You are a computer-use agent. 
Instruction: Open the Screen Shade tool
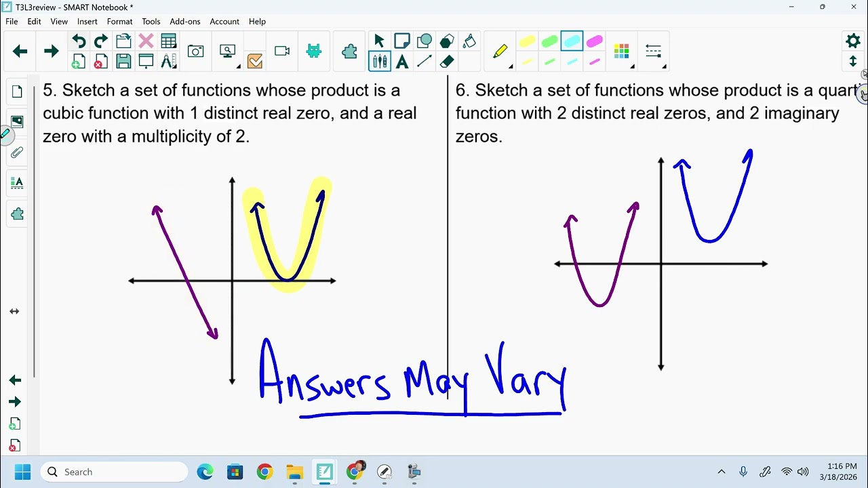(146, 62)
